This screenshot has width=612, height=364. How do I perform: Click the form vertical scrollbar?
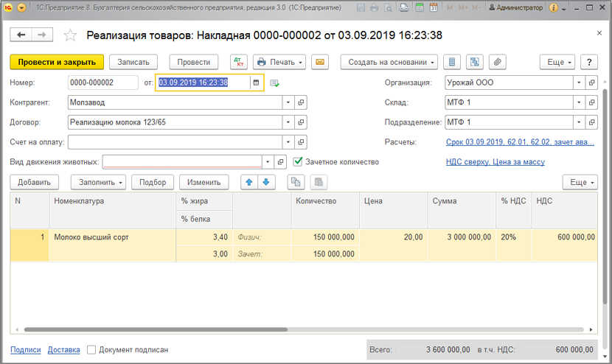pos(605,195)
